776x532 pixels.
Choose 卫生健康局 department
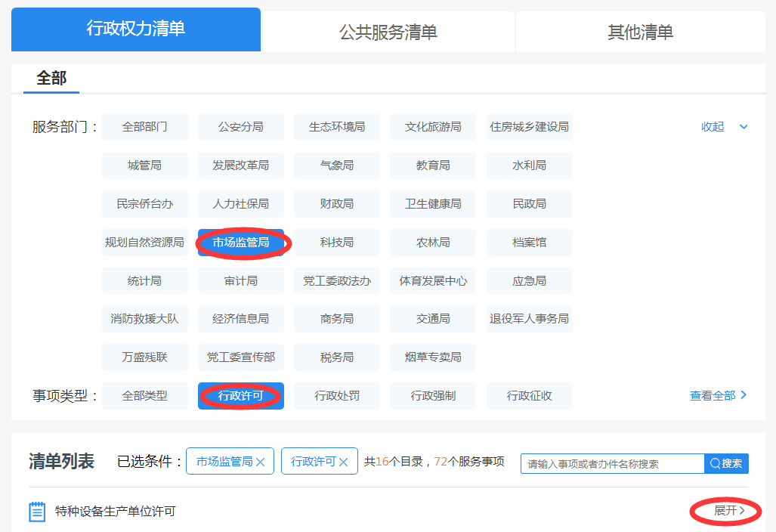coord(433,204)
